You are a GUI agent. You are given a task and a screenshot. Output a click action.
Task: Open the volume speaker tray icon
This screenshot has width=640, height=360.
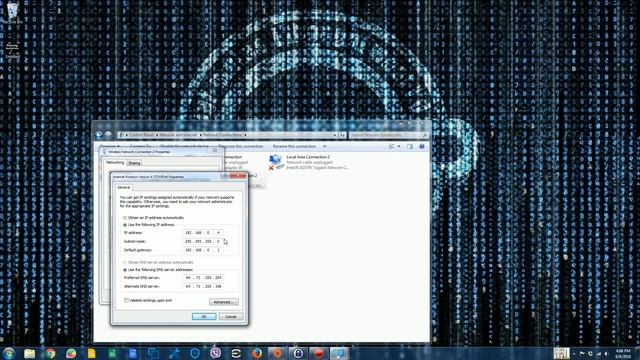(x=607, y=354)
